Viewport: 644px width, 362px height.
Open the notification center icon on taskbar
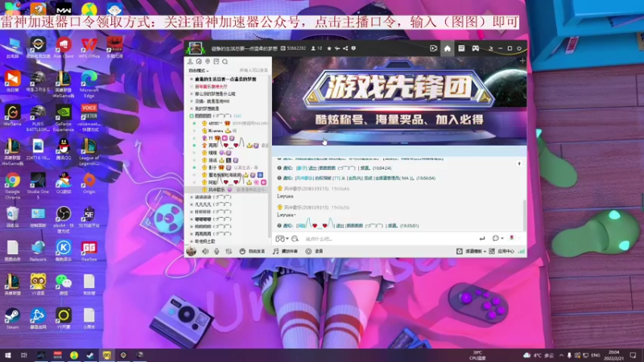click(633, 355)
